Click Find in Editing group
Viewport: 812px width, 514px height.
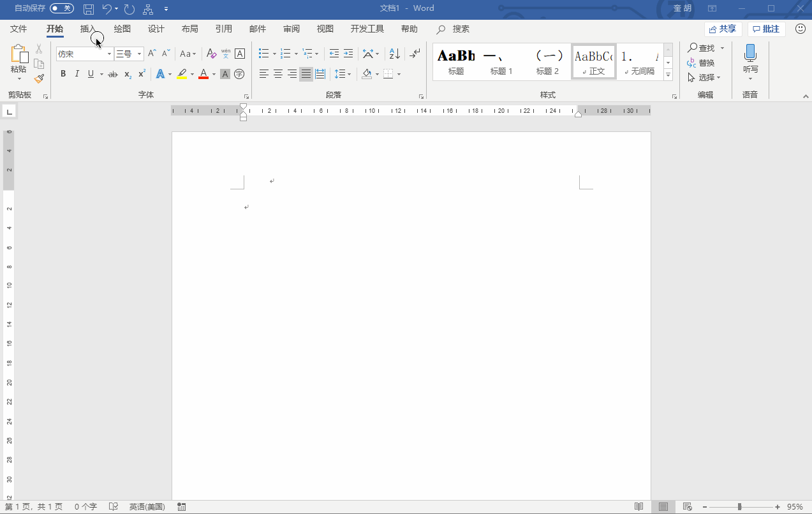click(x=701, y=48)
